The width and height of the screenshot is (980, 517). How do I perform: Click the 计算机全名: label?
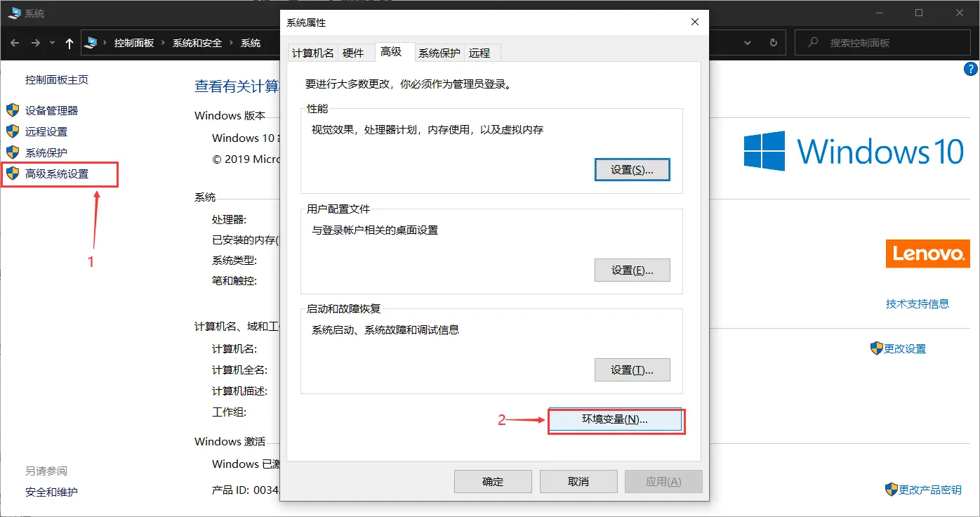pos(240,370)
